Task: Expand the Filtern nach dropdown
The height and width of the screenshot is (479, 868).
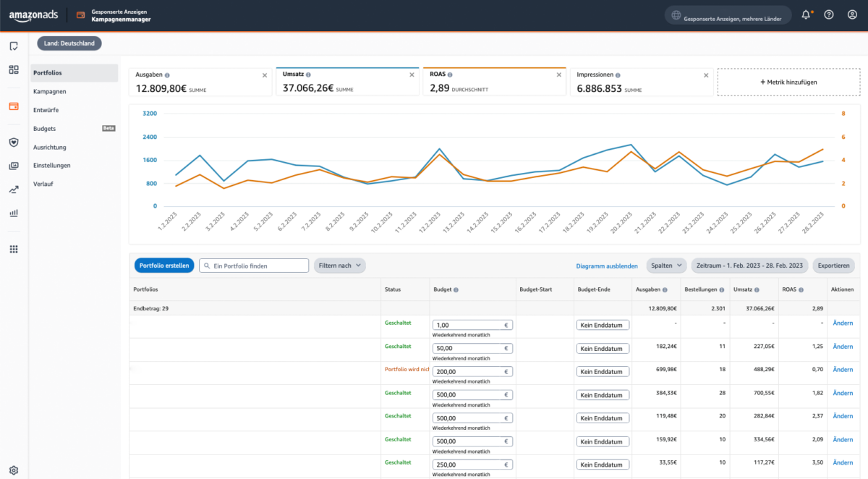Action: point(339,266)
